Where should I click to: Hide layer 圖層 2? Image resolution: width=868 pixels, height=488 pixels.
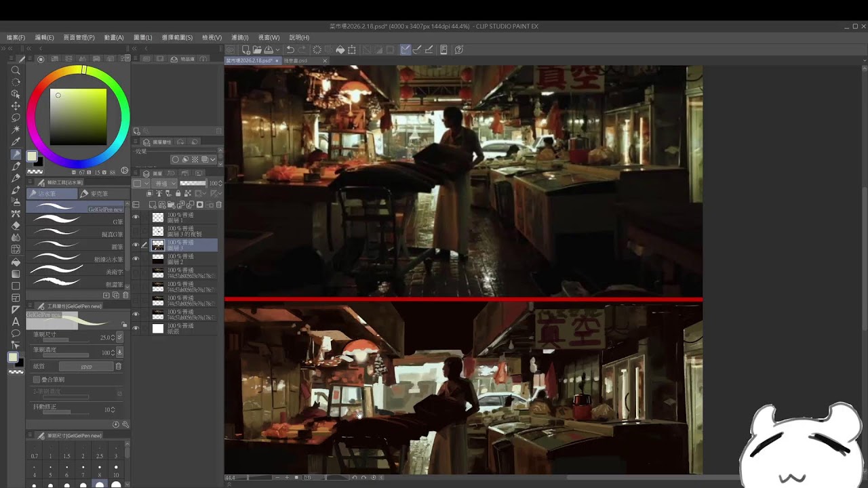pyautogui.click(x=136, y=259)
